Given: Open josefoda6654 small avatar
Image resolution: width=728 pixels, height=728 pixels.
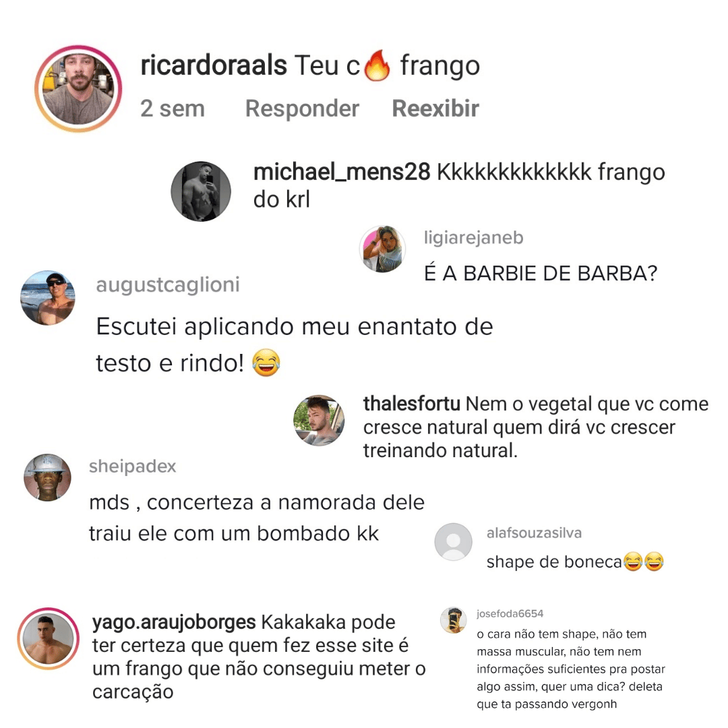Looking at the screenshot, I should (x=453, y=620).
